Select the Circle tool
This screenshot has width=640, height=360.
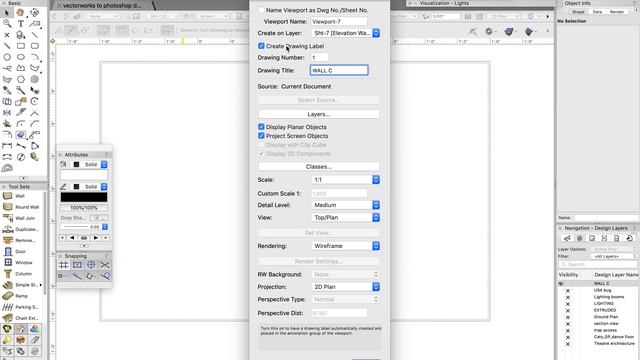7,57
